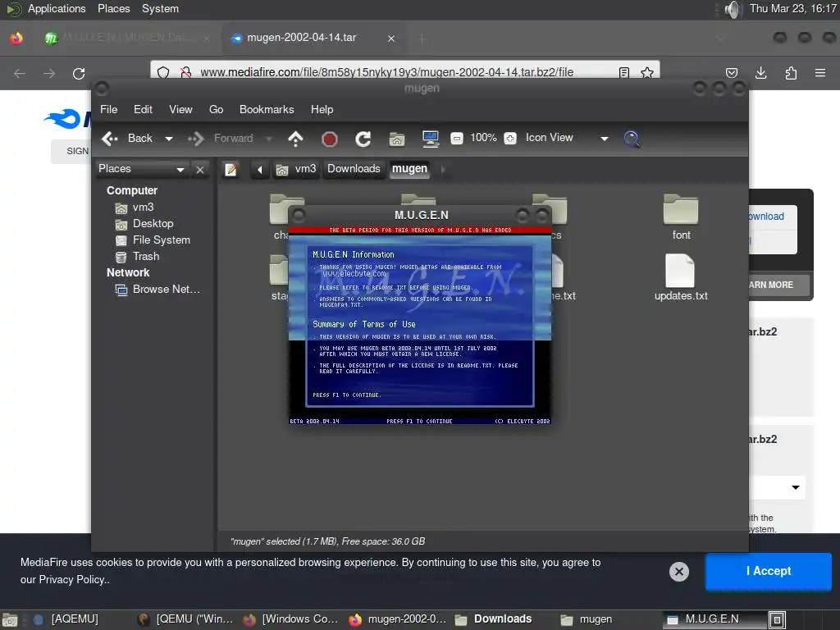
Task: Click the volume speaker icon
Action: [x=732, y=9]
